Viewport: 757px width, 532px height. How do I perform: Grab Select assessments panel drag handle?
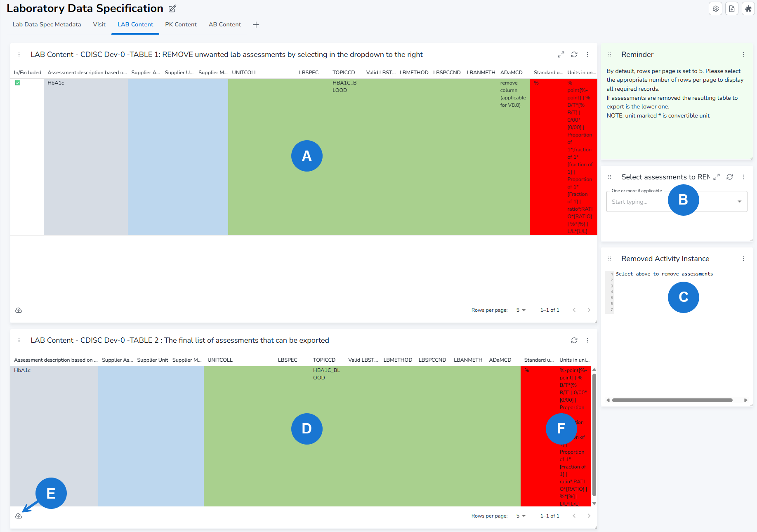tap(610, 177)
